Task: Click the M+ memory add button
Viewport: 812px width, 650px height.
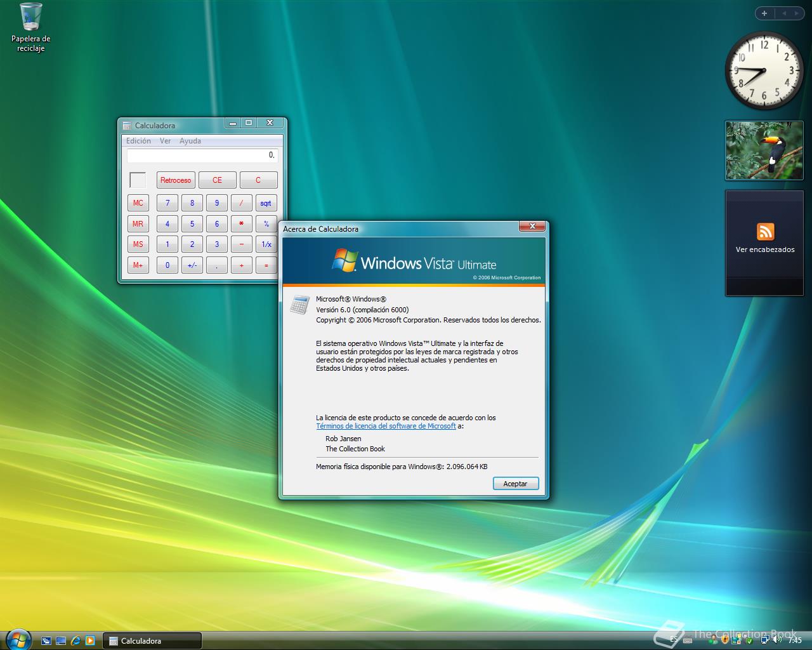Action: click(x=138, y=265)
